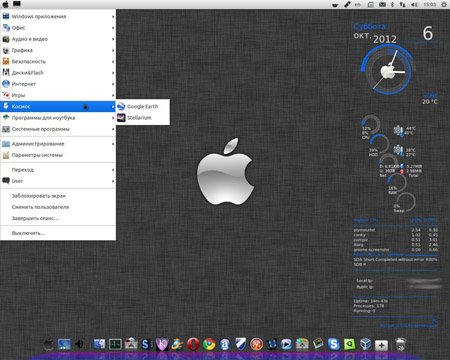Screen dimensions: 450x360
Task: Open the system monitor icon in dock
Action: pos(115,344)
